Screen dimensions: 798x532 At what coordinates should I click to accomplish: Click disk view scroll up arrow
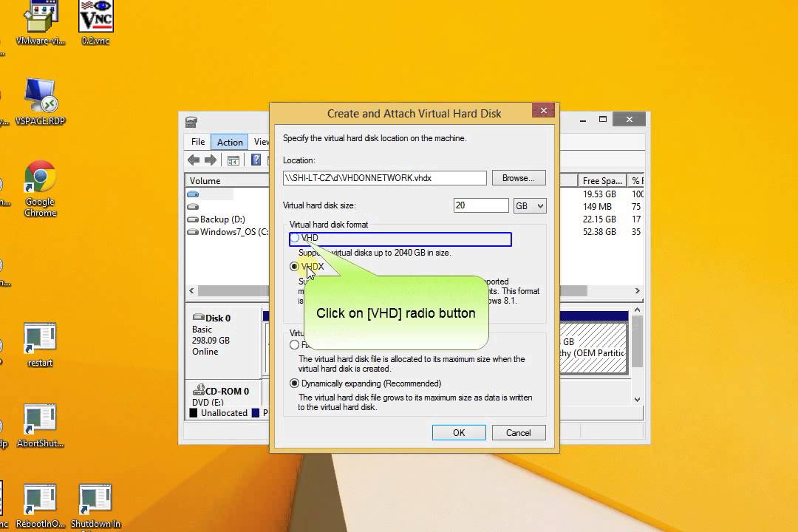tap(637, 310)
